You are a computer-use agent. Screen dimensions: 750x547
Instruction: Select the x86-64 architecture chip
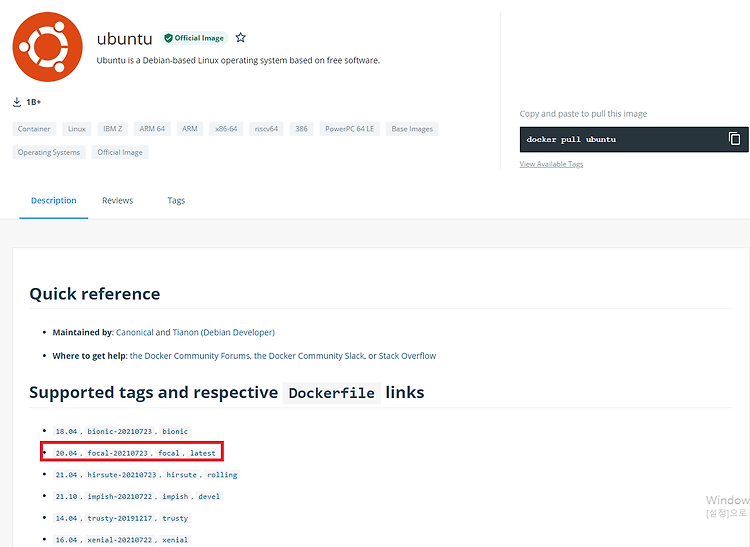pyautogui.click(x=226, y=129)
